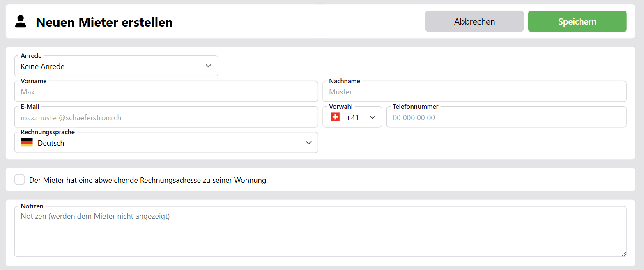The height and width of the screenshot is (270, 644).
Task: Cancel with the Abbrechen button
Action: pyautogui.click(x=474, y=21)
